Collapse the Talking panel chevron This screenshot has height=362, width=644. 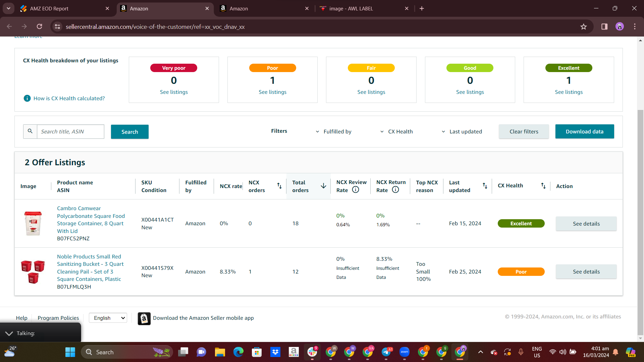[9, 333]
